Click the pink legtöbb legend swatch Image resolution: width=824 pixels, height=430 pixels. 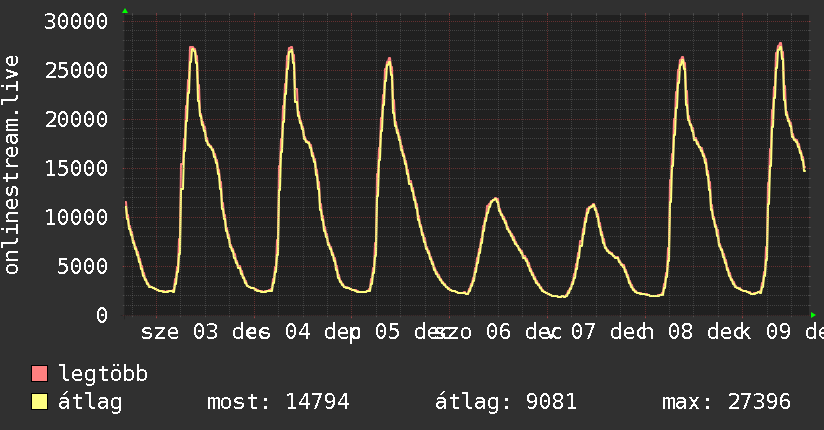(x=39, y=374)
